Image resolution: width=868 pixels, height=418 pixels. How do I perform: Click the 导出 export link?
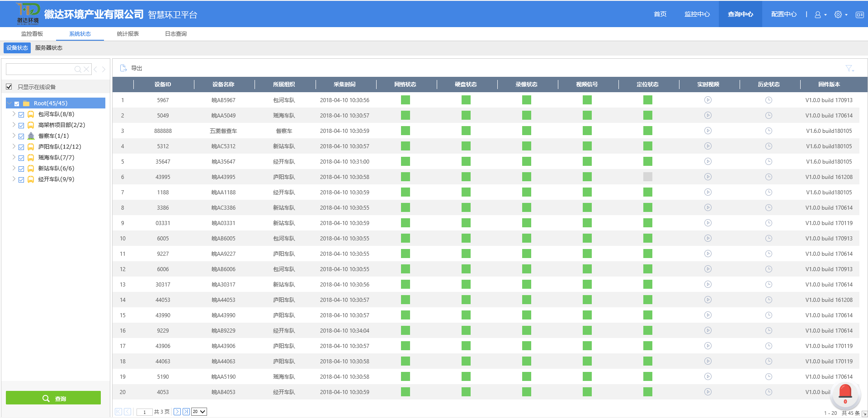click(137, 68)
